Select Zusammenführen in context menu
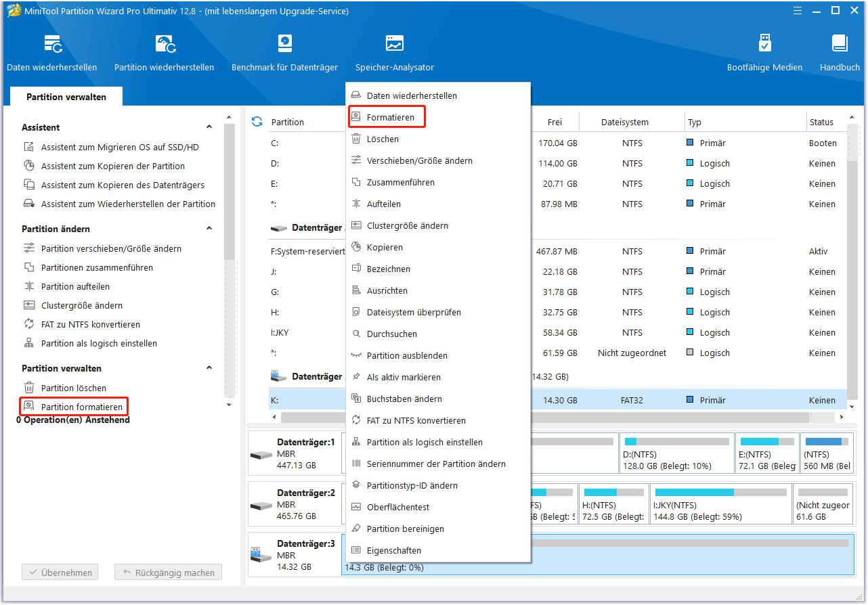The width and height of the screenshot is (868, 605). pos(401,182)
